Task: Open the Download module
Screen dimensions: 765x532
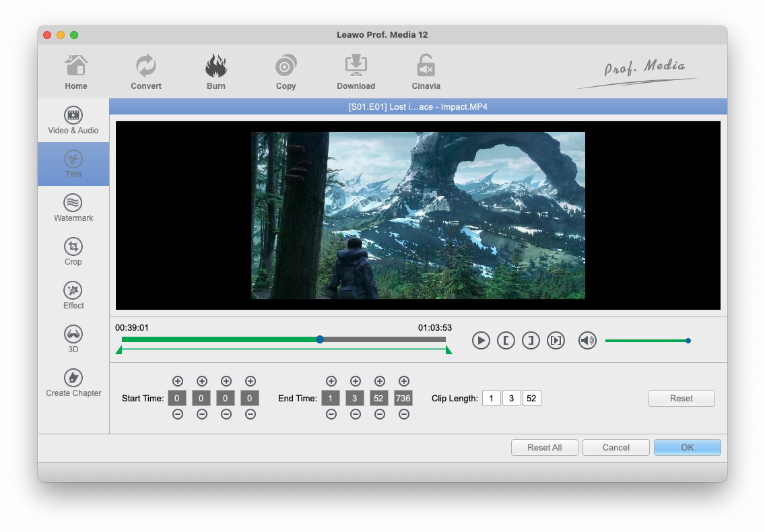Action: tap(356, 72)
